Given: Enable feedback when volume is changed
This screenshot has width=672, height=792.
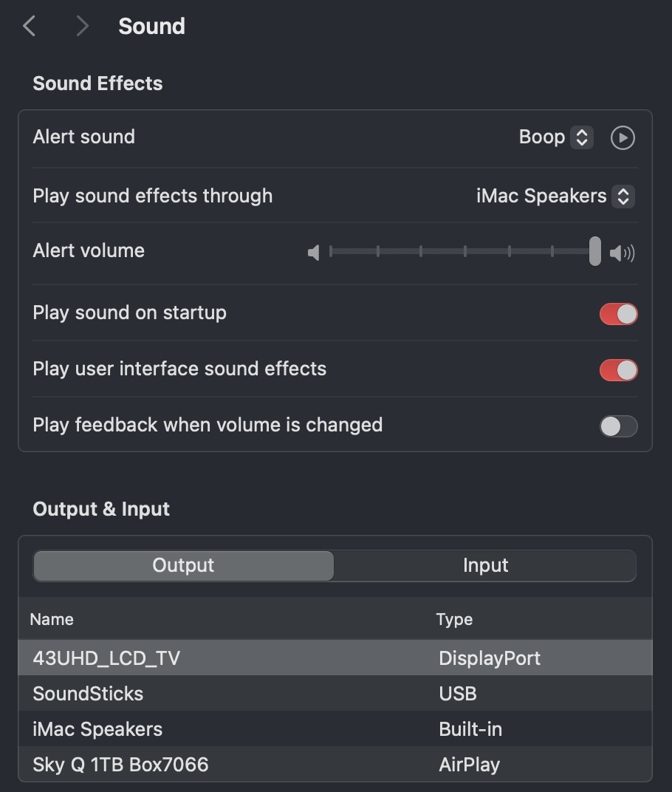Looking at the screenshot, I should click(618, 426).
